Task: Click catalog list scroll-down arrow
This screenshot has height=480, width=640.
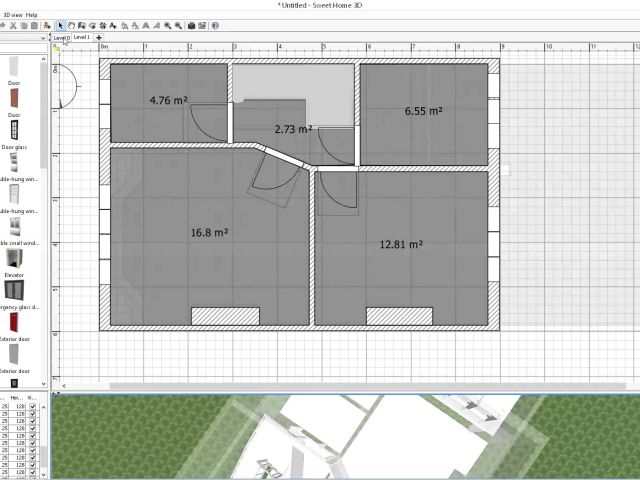Action: click(x=44, y=383)
